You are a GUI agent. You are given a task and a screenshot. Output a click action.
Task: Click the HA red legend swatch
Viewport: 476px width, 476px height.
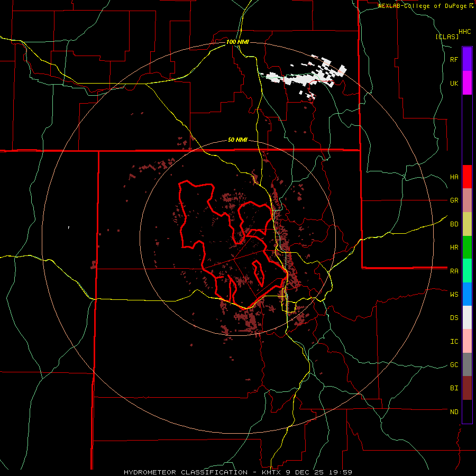pyautogui.click(x=467, y=177)
